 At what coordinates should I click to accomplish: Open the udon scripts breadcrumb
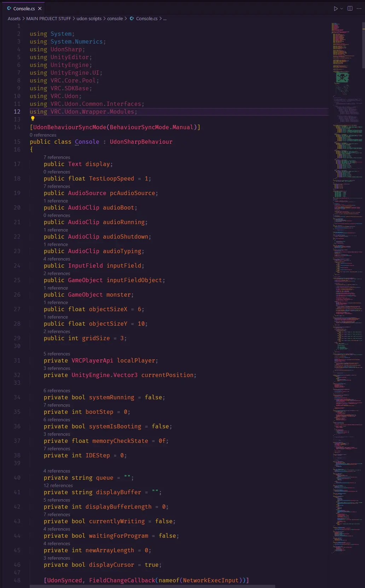pos(89,18)
